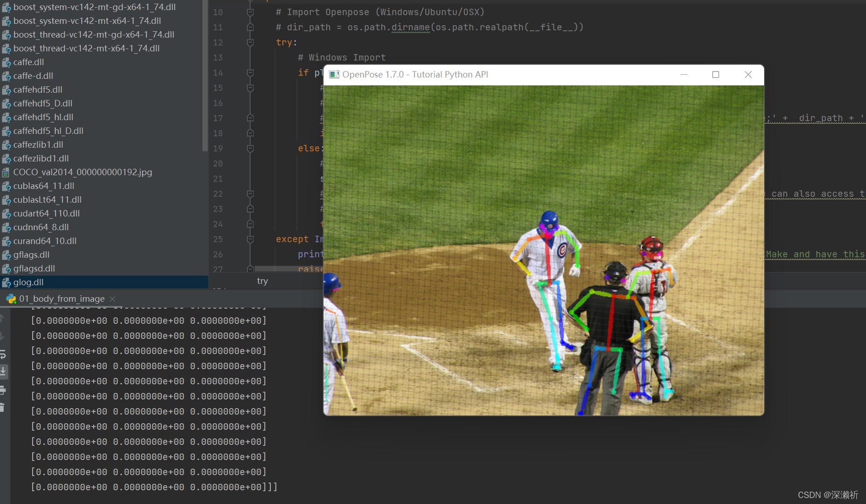
Task: Open COCO_val2014_000000000192.jpg image file
Action: [83, 172]
